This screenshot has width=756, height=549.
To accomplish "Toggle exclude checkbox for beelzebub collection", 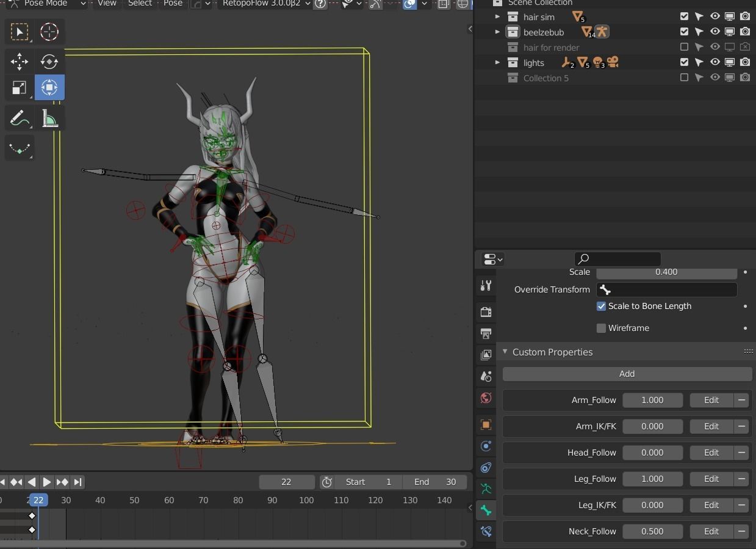I will click(684, 32).
